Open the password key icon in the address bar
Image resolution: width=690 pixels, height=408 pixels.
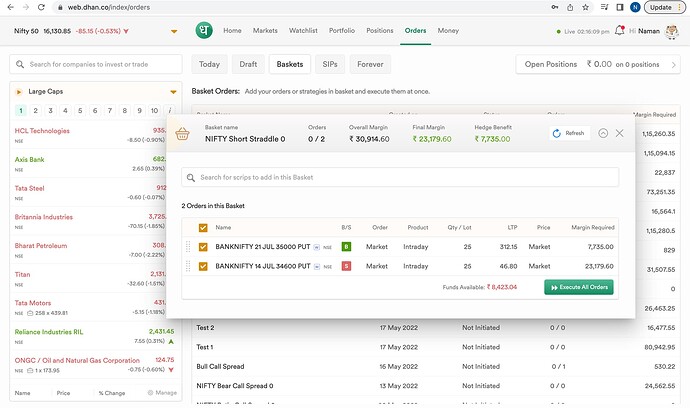(x=554, y=7)
